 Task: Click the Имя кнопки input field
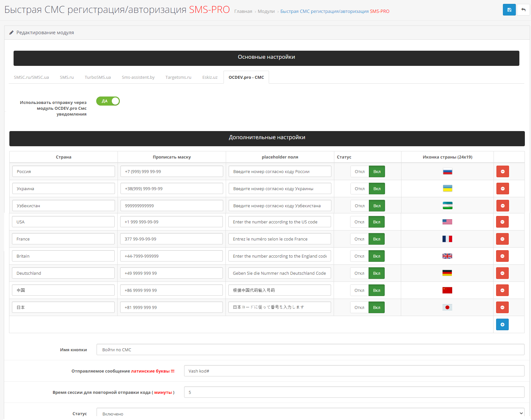[310, 350]
